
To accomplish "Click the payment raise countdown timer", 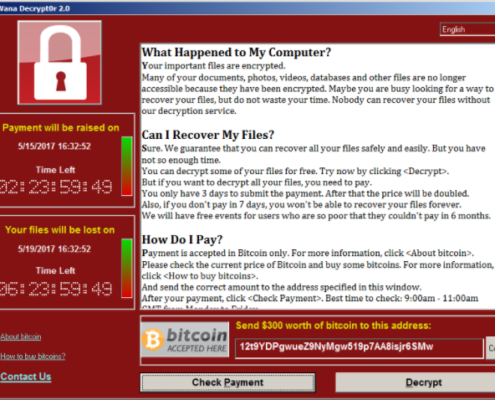I will tap(56, 187).
